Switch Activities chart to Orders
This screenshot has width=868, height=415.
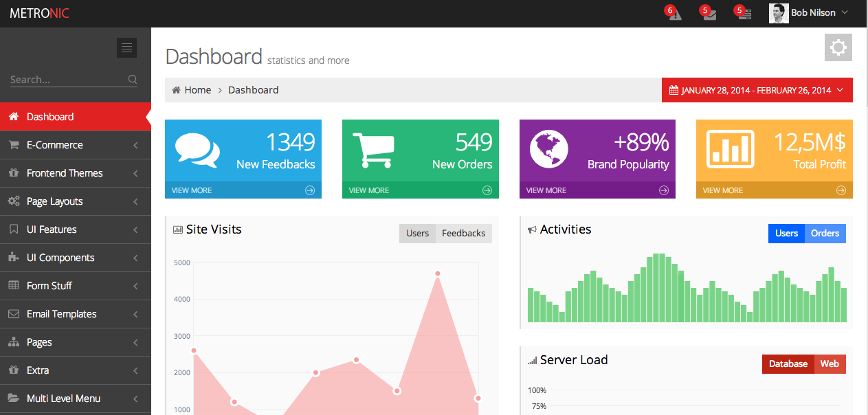click(x=825, y=234)
